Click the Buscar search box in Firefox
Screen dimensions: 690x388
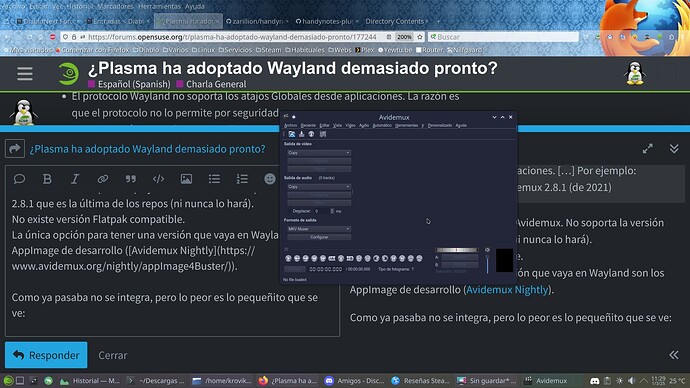(503, 37)
